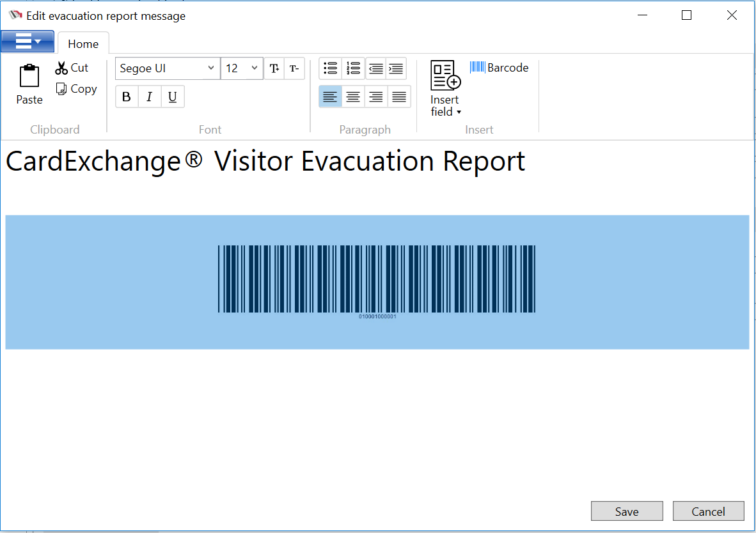Justify the paragraph text

(398, 97)
